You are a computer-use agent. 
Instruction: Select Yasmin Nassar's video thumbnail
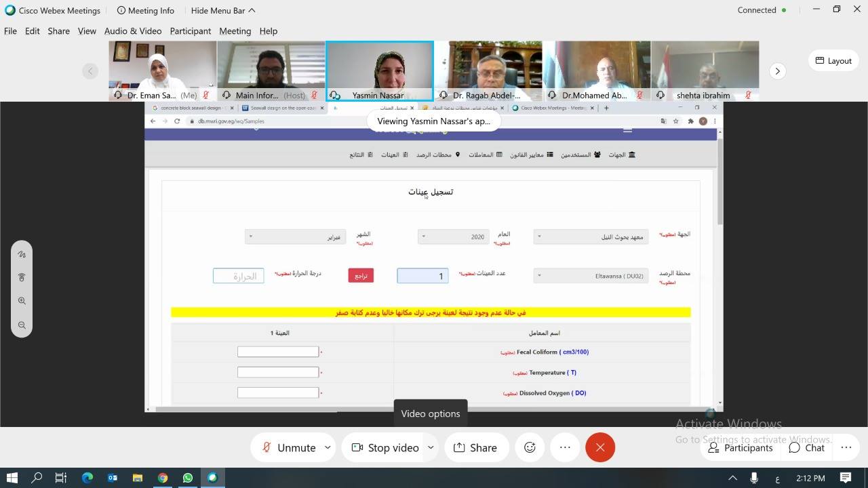click(x=379, y=70)
